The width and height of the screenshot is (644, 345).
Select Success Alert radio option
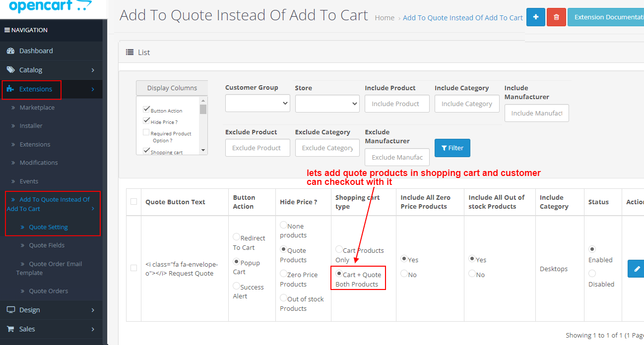tap(236, 286)
